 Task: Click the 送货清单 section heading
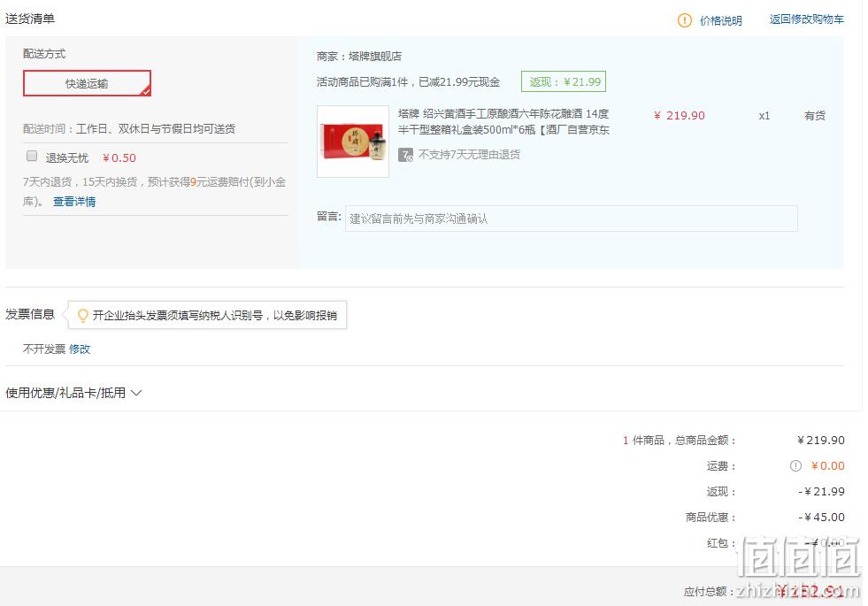click(x=30, y=19)
